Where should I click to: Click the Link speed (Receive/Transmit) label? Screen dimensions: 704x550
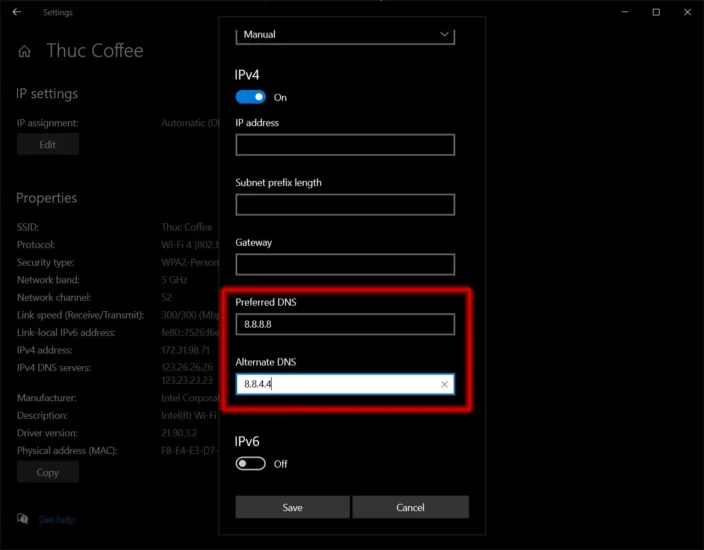coord(81,315)
